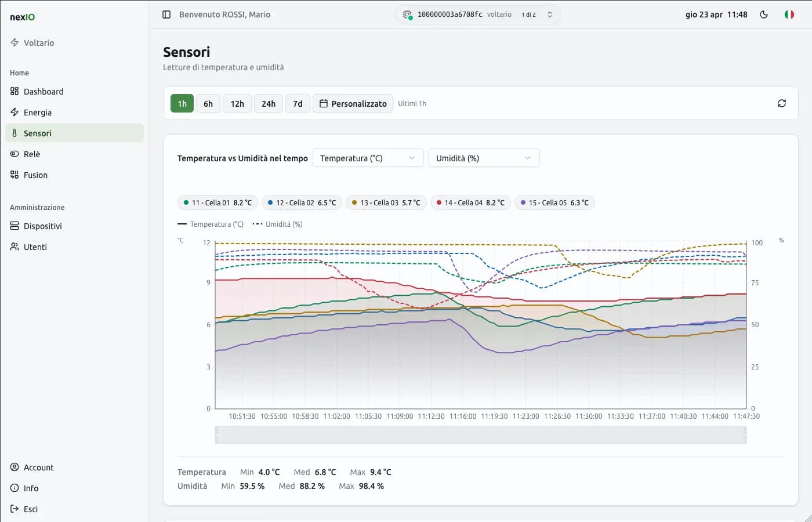This screenshot has width=812, height=522.
Task: Open the Energia section
Action: pos(38,113)
